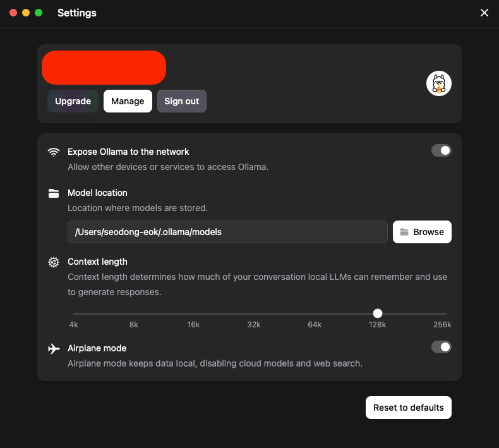Click the Airplane mode plane icon

pyautogui.click(x=54, y=349)
